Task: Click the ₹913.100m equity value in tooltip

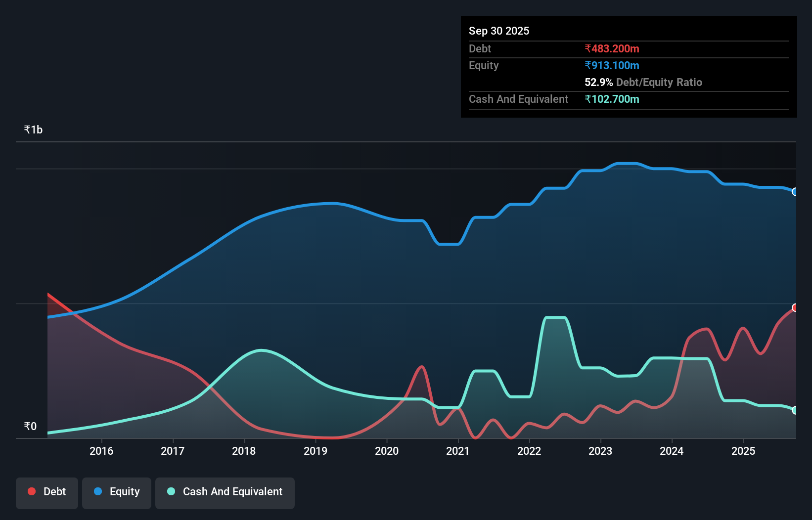Action: click(x=612, y=65)
